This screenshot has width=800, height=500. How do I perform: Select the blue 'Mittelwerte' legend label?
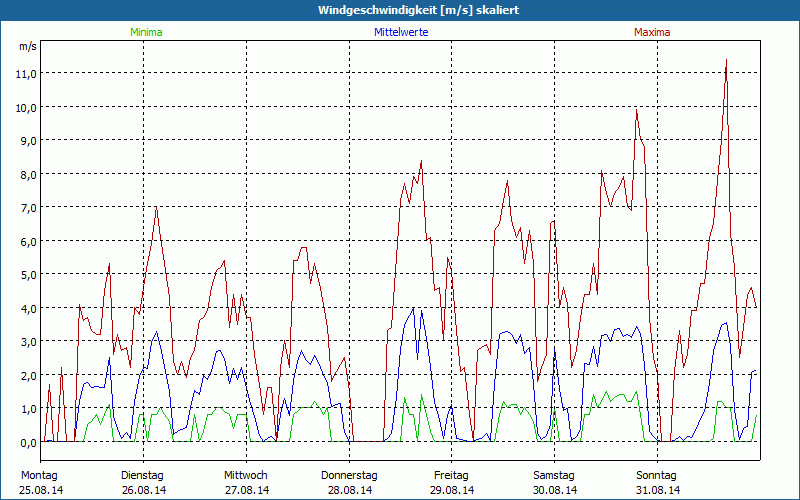pos(401,32)
